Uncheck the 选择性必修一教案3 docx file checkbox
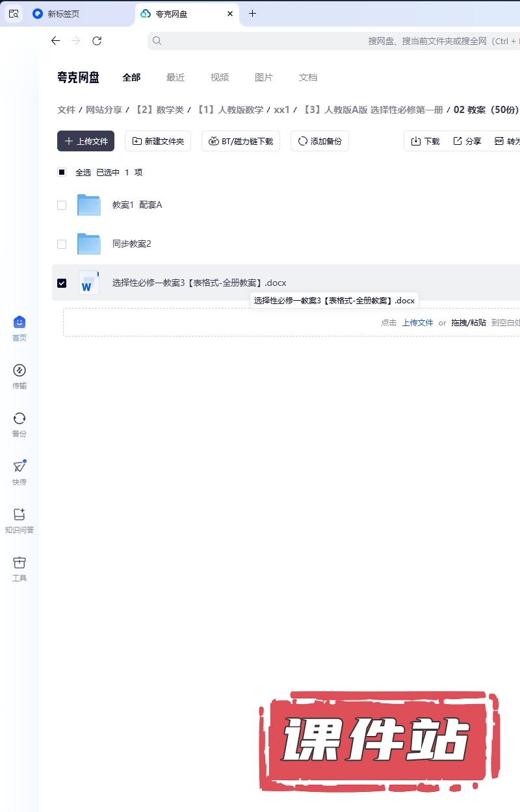The height and width of the screenshot is (812, 520). pyautogui.click(x=62, y=283)
